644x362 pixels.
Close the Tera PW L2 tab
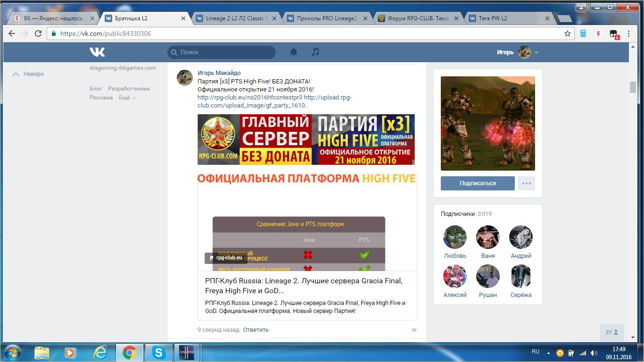[547, 18]
